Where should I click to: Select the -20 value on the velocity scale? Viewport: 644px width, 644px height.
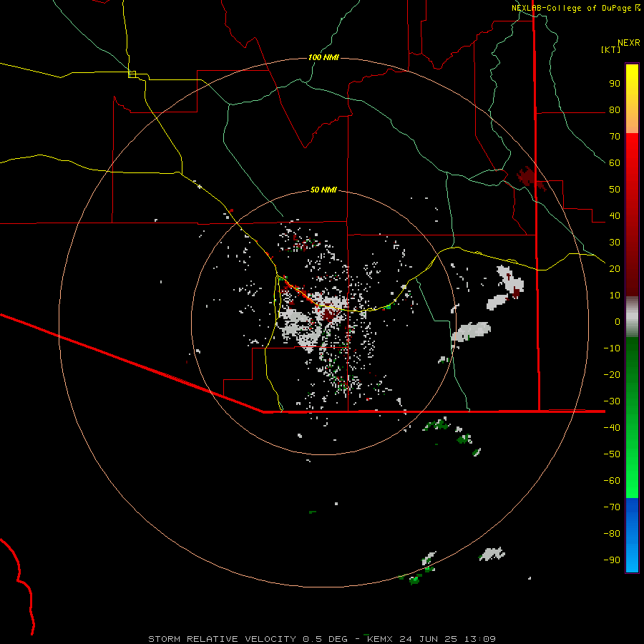tap(612, 375)
